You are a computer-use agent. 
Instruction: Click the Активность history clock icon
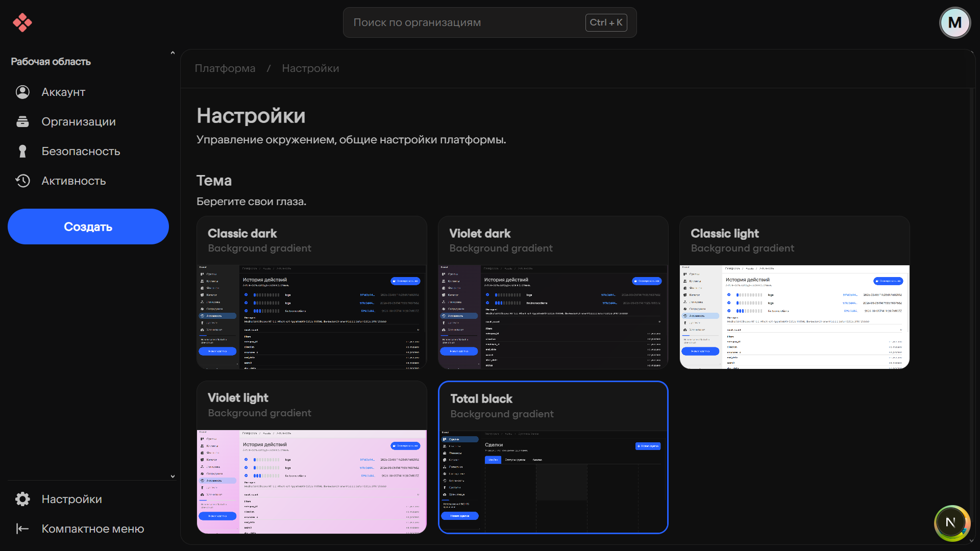22,181
